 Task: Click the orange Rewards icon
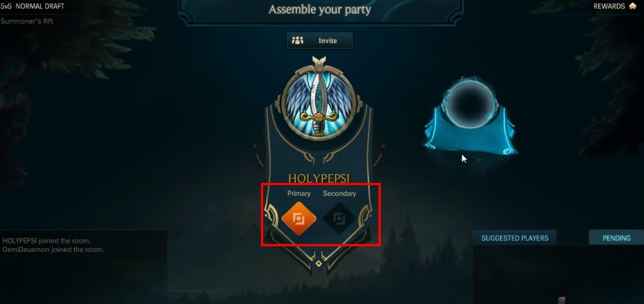pyautogui.click(x=633, y=6)
